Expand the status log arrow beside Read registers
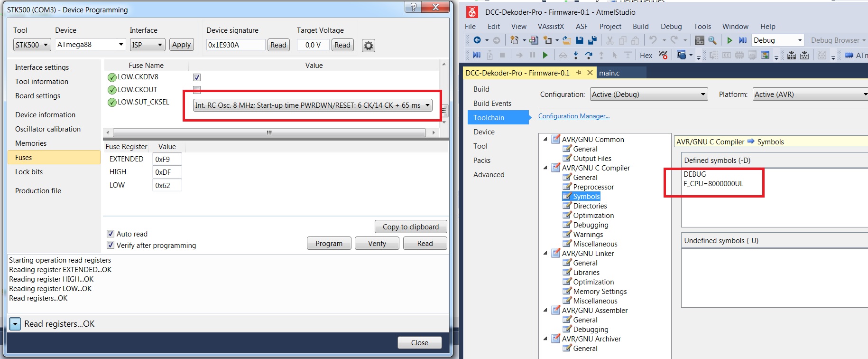Viewport: 868px width, 359px height. [15, 324]
